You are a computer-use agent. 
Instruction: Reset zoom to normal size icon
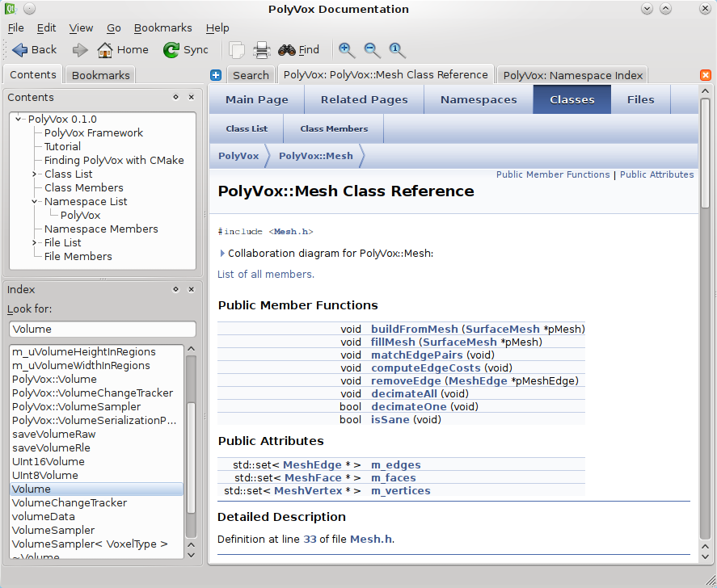[x=397, y=50]
